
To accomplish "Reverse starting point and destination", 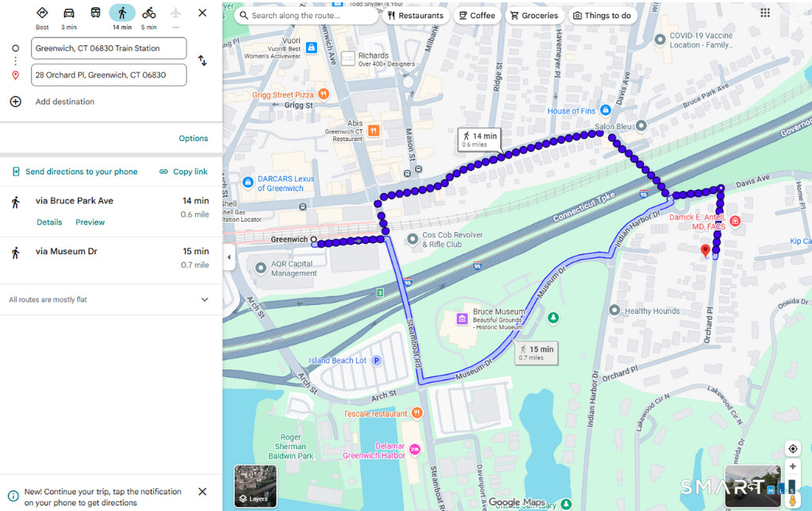I will coord(202,61).
